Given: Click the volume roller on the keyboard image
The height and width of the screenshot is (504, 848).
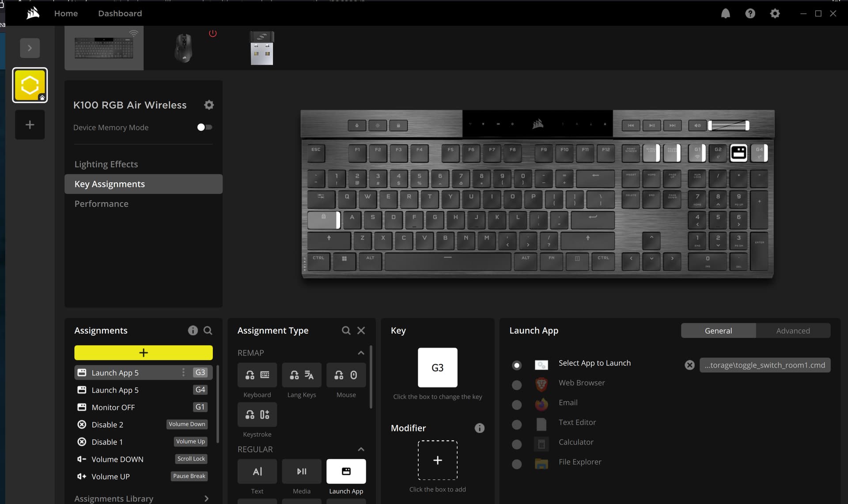Looking at the screenshot, I should click(x=729, y=125).
